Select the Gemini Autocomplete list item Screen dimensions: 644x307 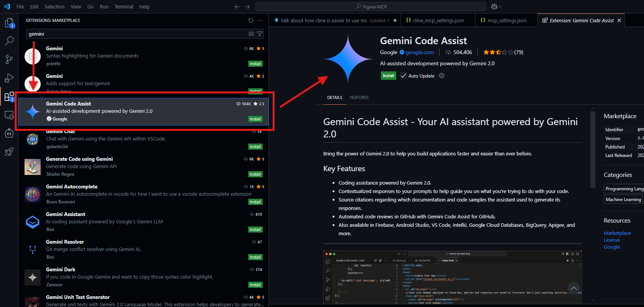(x=143, y=194)
